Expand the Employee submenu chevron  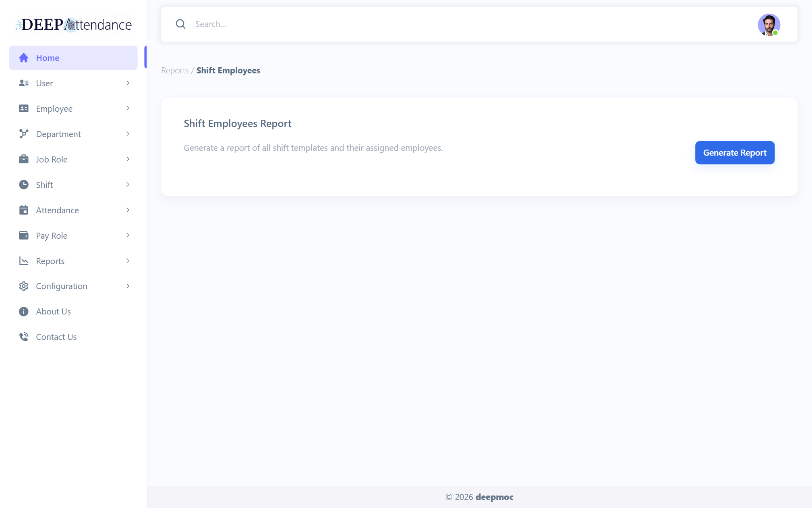coord(128,108)
